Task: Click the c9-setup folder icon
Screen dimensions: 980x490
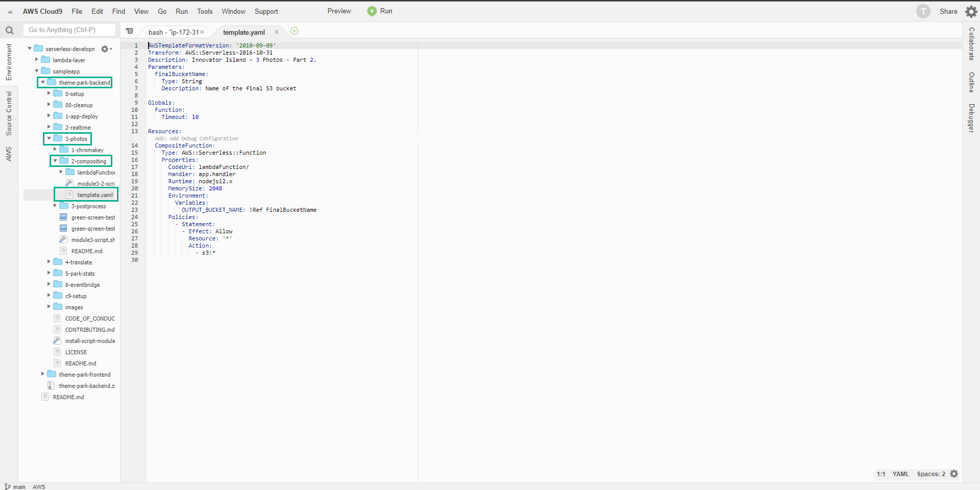Action: tap(58, 296)
